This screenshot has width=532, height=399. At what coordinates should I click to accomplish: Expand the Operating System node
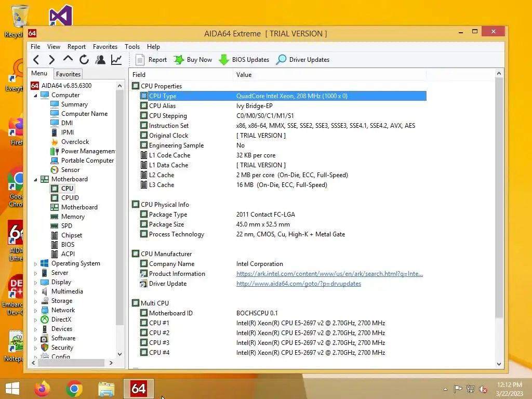tap(36, 263)
